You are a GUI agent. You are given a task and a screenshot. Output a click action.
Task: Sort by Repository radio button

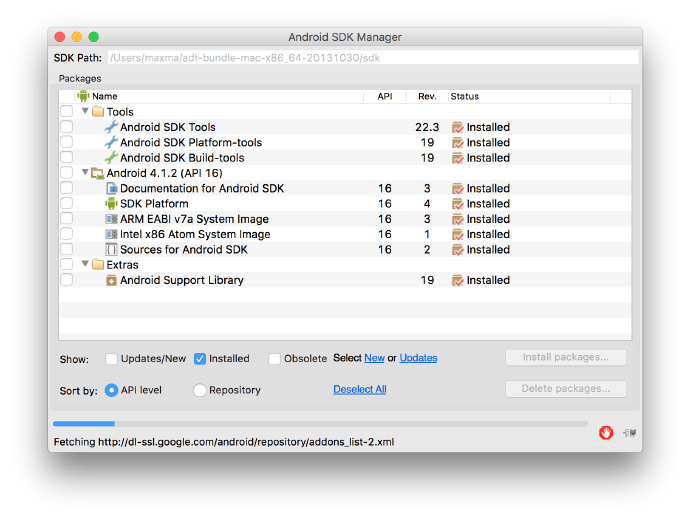coord(200,390)
